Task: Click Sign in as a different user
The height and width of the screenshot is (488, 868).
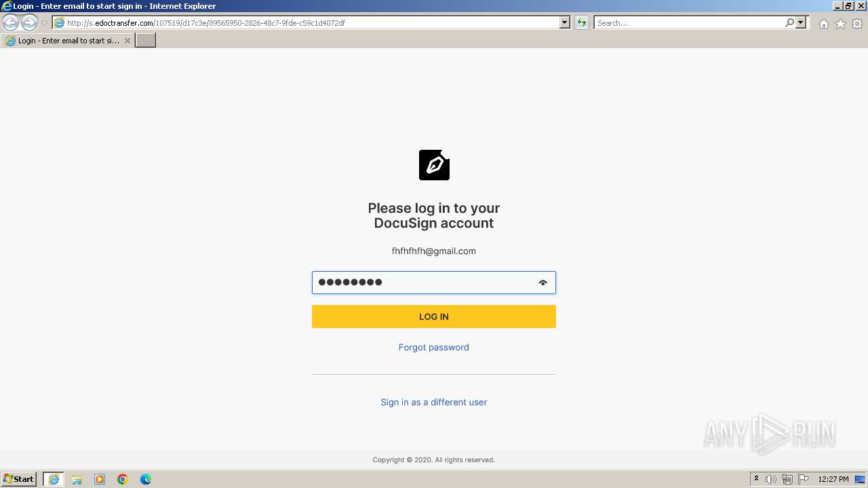Action: [x=434, y=402]
